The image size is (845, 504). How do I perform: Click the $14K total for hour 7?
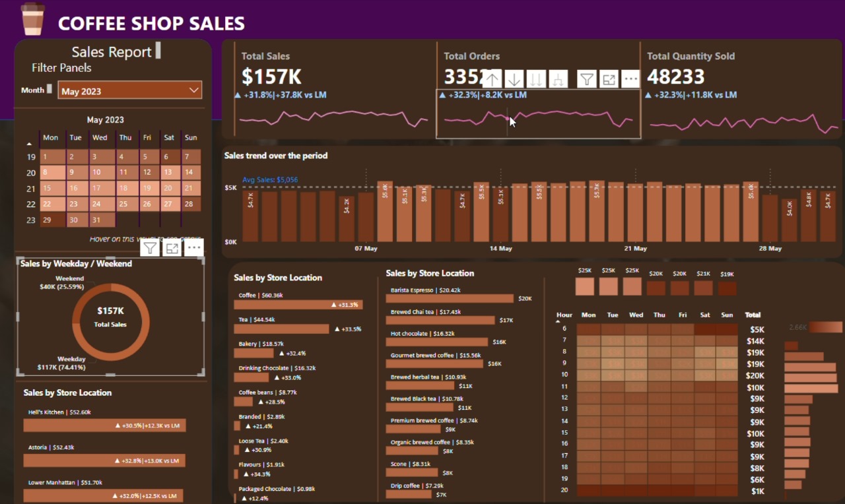756,341
